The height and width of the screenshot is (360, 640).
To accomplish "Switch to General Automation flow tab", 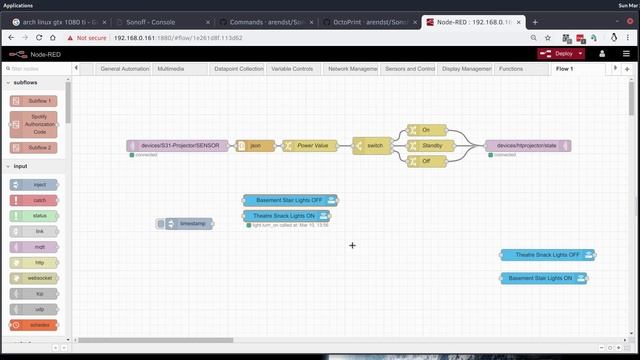I will (x=123, y=69).
